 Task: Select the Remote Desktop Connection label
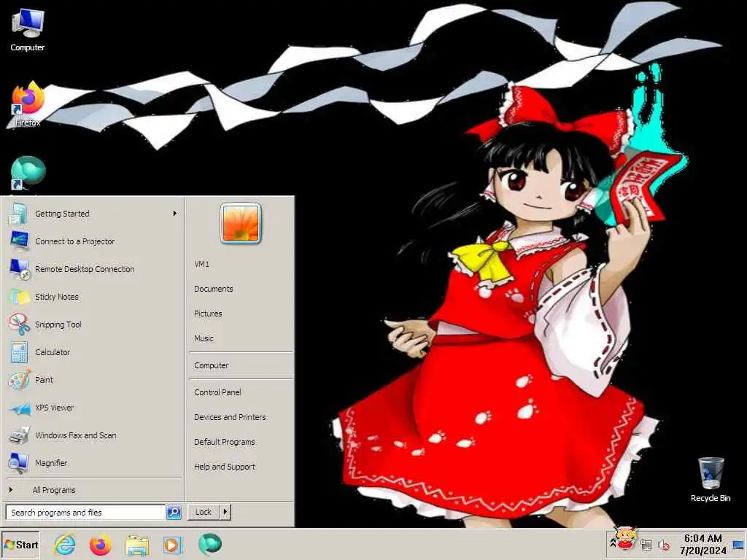tap(85, 268)
